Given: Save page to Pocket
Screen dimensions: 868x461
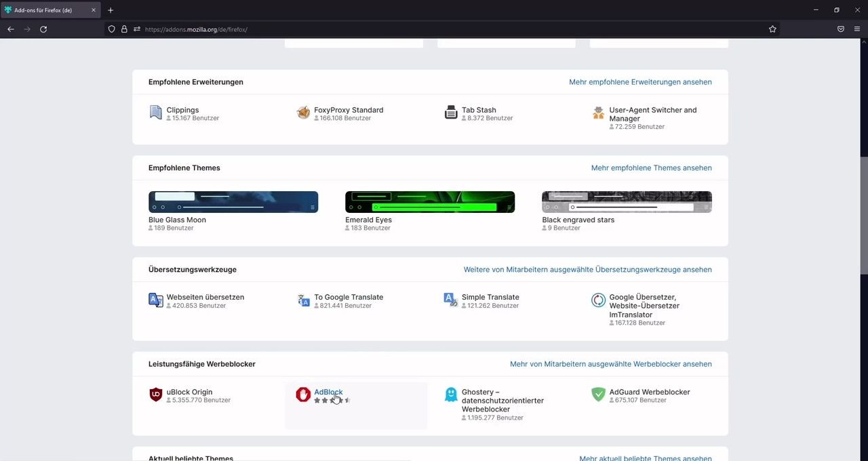Looking at the screenshot, I should click(x=841, y=29).
